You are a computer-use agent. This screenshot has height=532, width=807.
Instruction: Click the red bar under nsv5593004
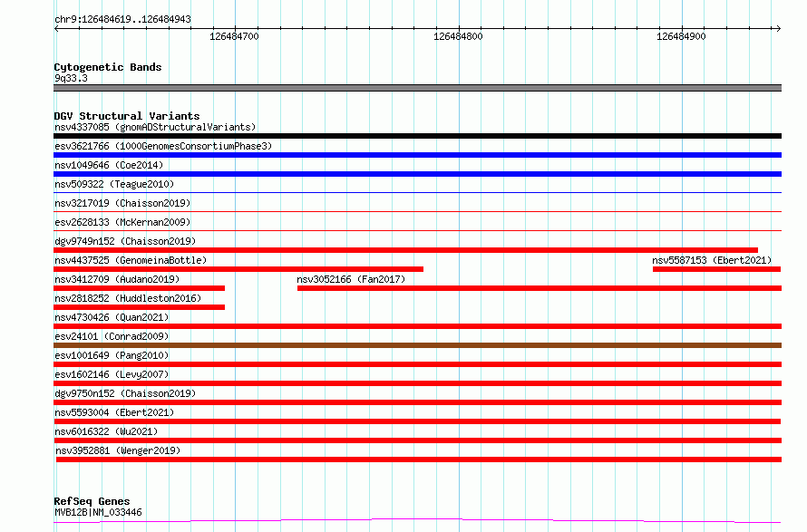[417, 421]
